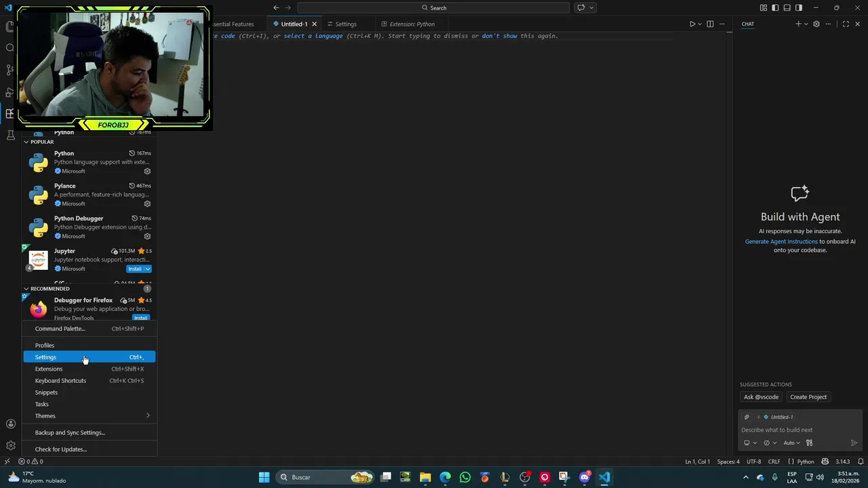Click the send message arrow

(x=854, y=443)
